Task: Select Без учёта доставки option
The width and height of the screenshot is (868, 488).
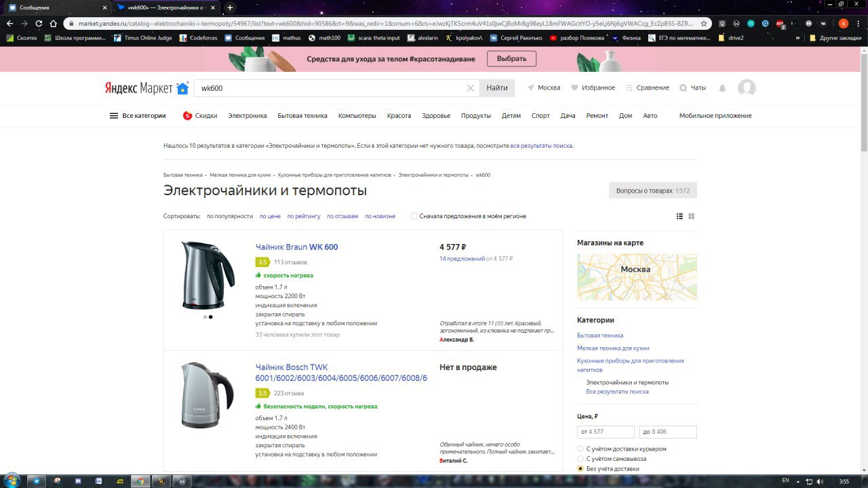Action: 580,468
